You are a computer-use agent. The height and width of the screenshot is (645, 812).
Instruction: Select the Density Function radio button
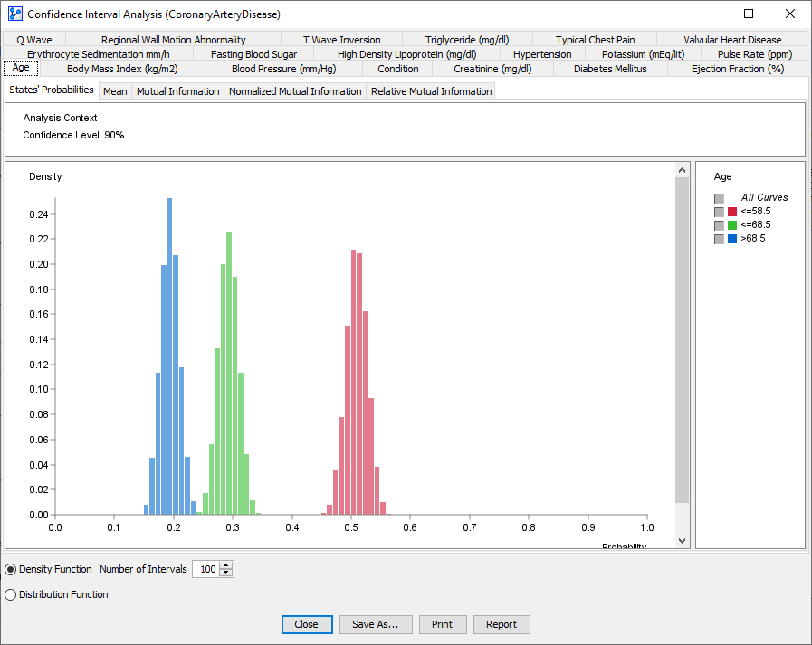tap(11, 569)
